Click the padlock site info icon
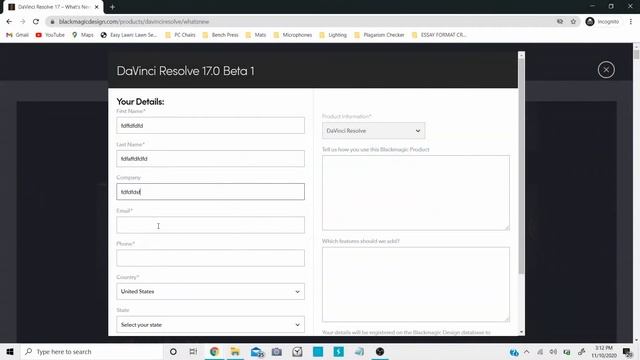Viewport: 640px width, 360px height. click(52, 22)
